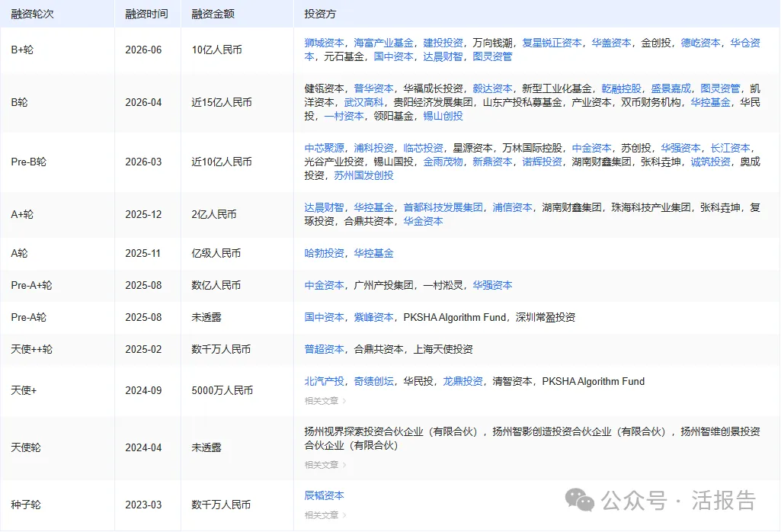Click the 建投投资 link

[443, 43]
